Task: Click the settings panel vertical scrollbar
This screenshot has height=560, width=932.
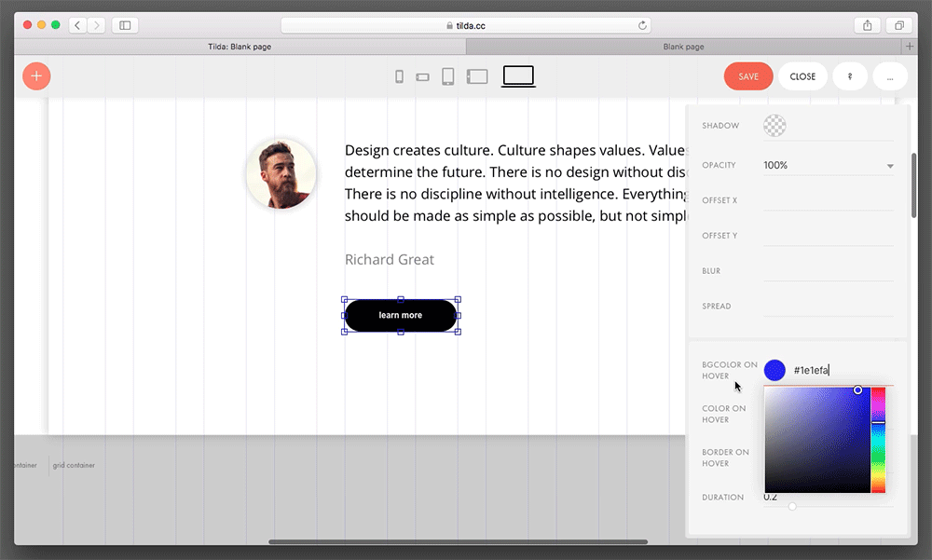Action: click(913, 185)
